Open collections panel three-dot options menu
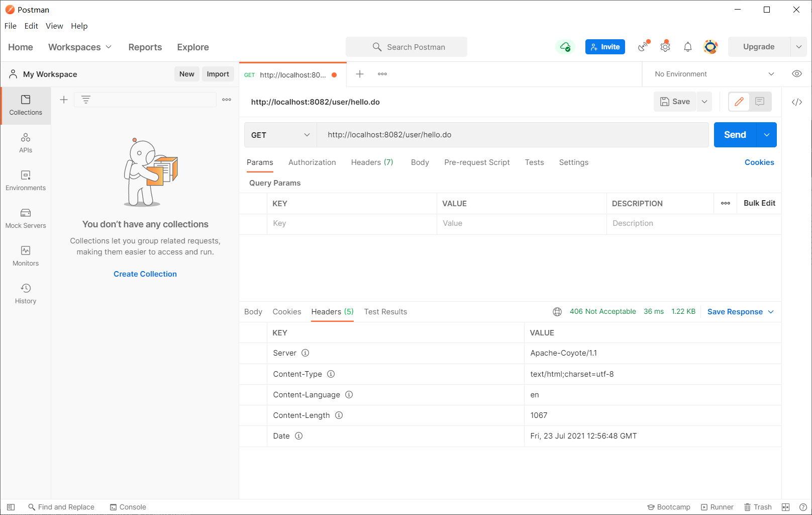The width and height of the screenshot is (812, 515). click(227, 100)
